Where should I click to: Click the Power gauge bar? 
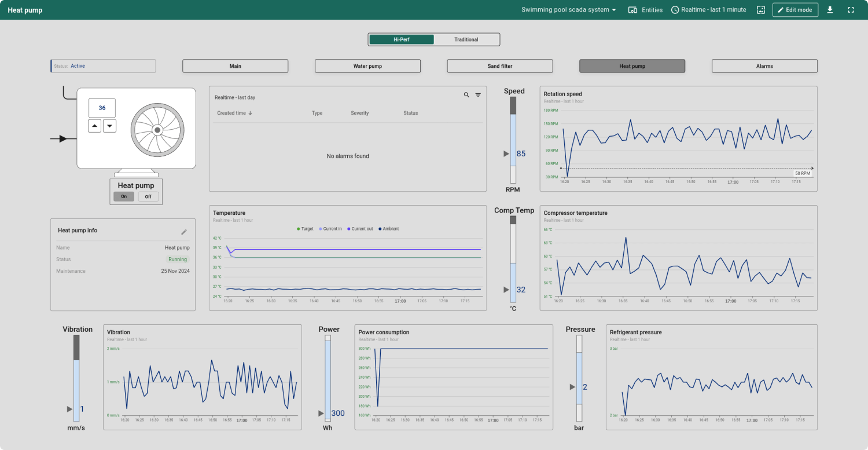tap(328, 378)
